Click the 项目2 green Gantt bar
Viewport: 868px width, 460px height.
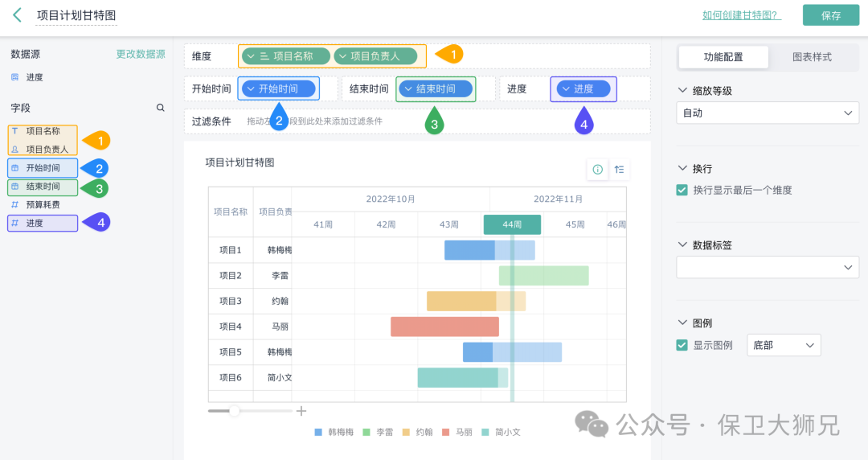pos(543,276)
